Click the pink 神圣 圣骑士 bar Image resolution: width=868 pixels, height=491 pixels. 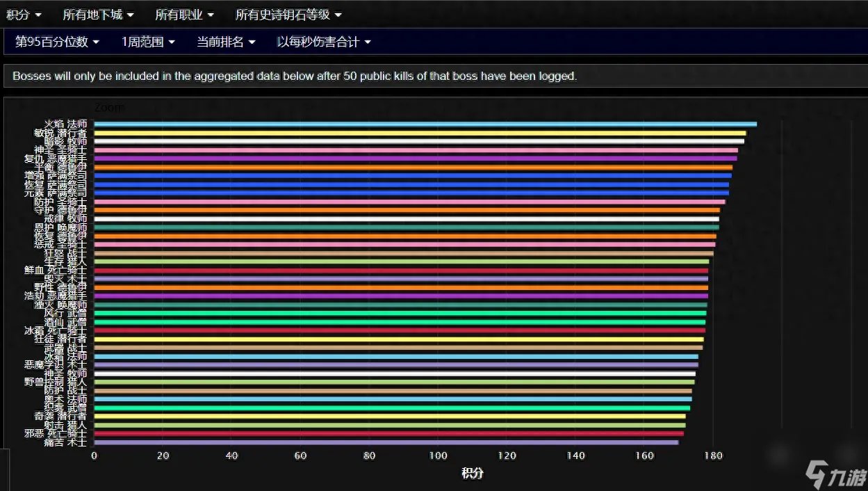coord(416,150)
